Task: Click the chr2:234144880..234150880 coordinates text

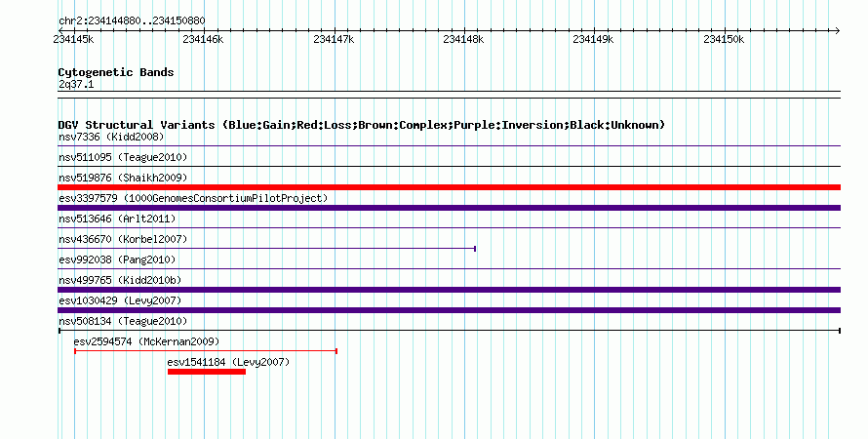Action: (x=132, y=20)
